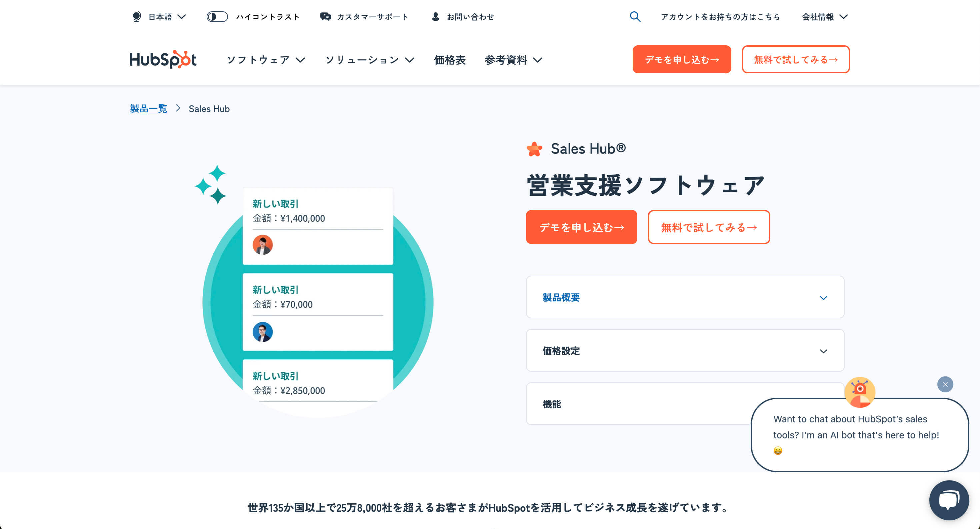This screenshot has height=529, width=980.
Task: Click the header デモを申し込む button
Action: (x=682, y=59)
